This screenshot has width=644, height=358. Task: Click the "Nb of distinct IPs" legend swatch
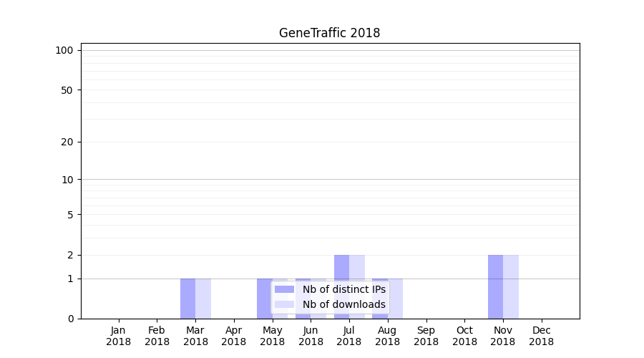(284, 289)
